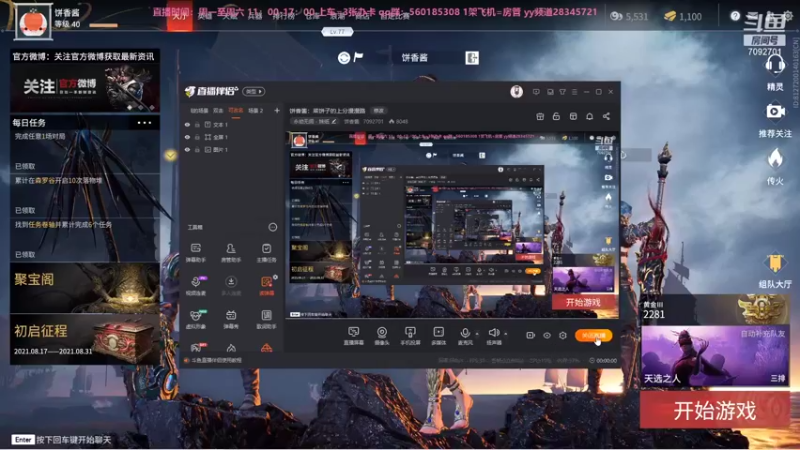Add a new scene with plus button
This screenshot has height=450, width=800.
(x=277, y=110)
